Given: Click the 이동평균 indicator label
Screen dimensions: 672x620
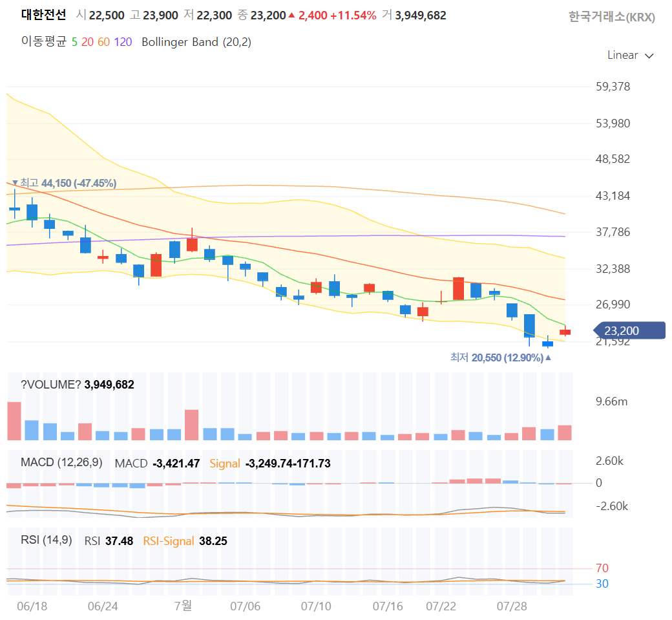Looking at the screenshot, I should [x=44, y=41].
